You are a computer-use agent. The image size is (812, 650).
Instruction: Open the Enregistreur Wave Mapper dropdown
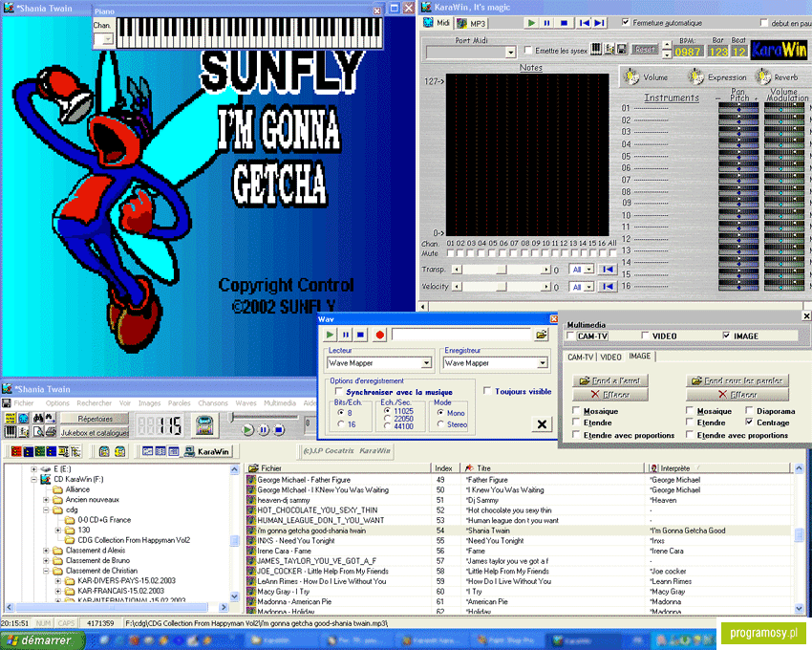click(543, 363)
